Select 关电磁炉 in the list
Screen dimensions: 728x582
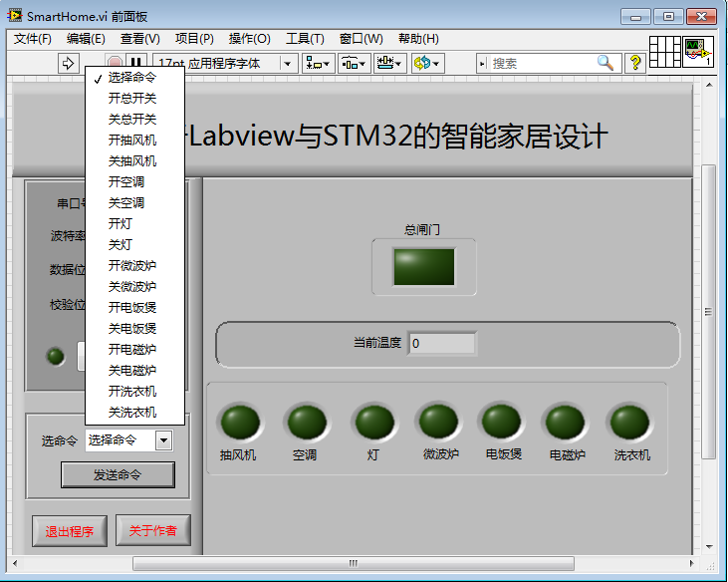(135, 370)
